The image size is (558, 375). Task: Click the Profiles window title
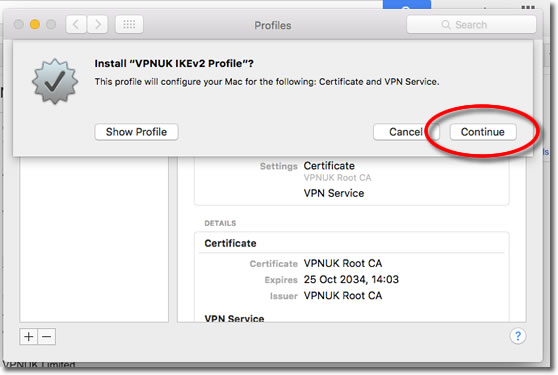[273, 25]
